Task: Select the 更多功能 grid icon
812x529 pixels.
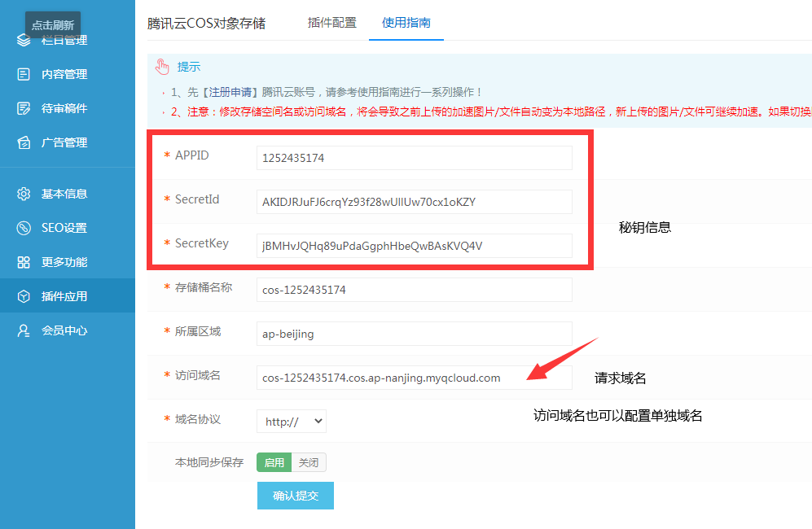Action: (24, 261)
